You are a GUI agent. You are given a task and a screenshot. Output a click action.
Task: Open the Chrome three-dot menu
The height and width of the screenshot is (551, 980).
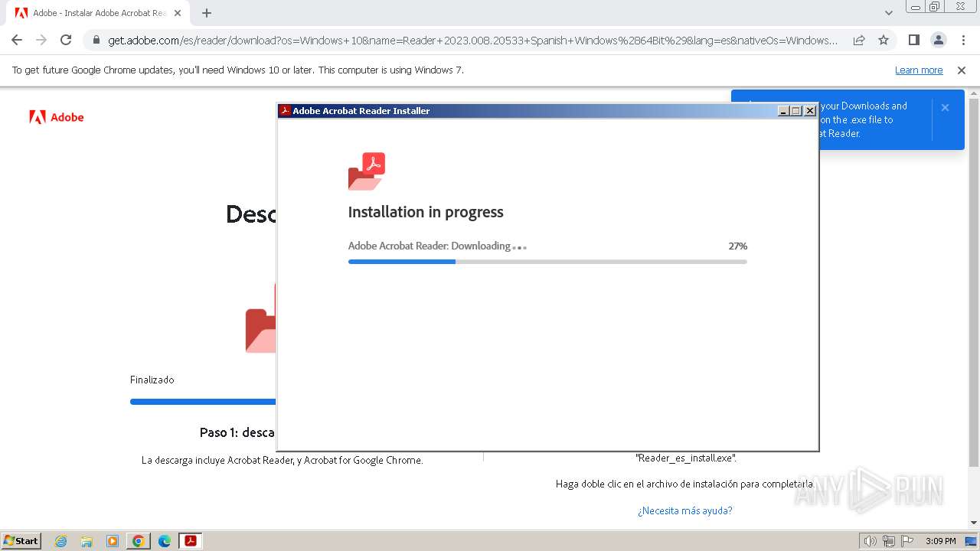tap(962, 40)
